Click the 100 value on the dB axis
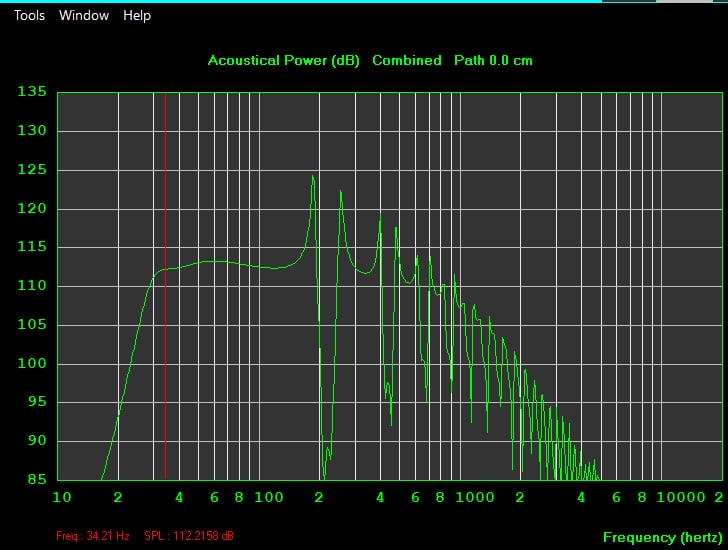This screenshot has width=728, height=550. click(x=32, y=363)
